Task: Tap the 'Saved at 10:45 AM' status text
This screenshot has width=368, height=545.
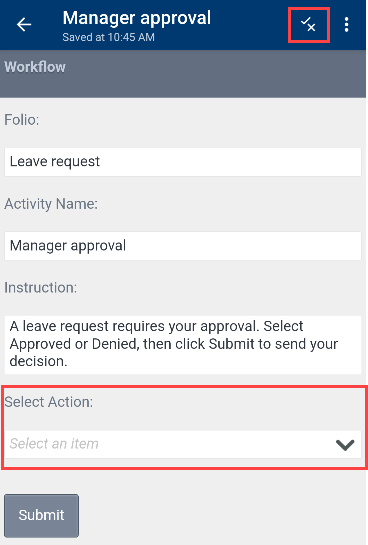Action: 108,37
